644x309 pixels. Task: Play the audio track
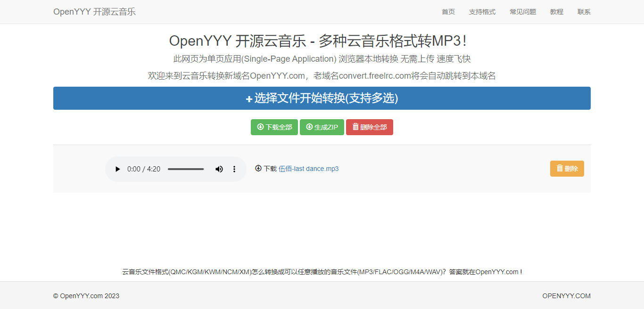pos(118,169)
